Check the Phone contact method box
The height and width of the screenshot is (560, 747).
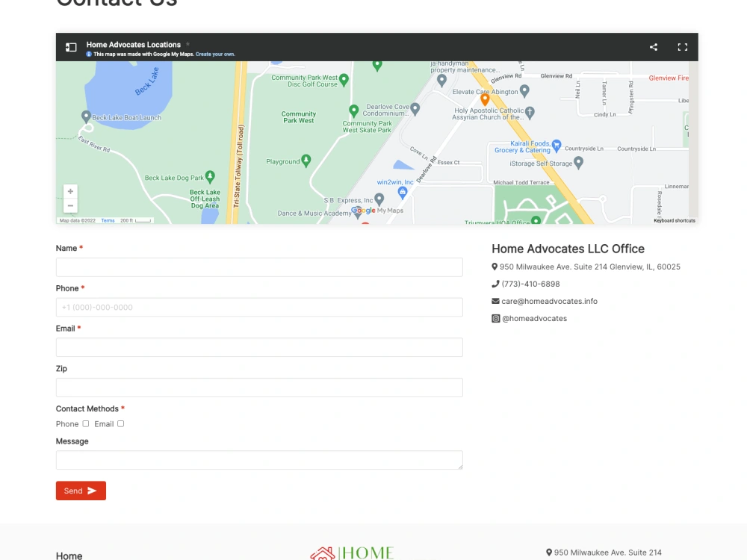(x=86, y=424)
